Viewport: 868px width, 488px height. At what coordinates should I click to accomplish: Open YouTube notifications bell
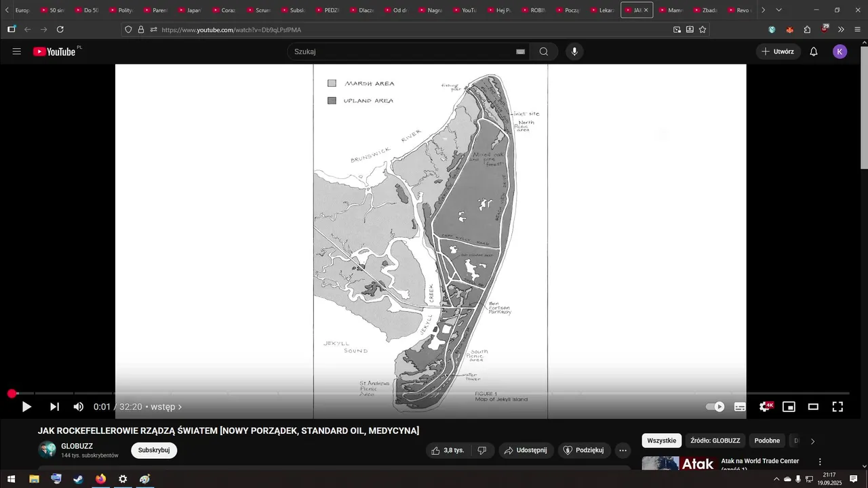[x=814, y=52]
